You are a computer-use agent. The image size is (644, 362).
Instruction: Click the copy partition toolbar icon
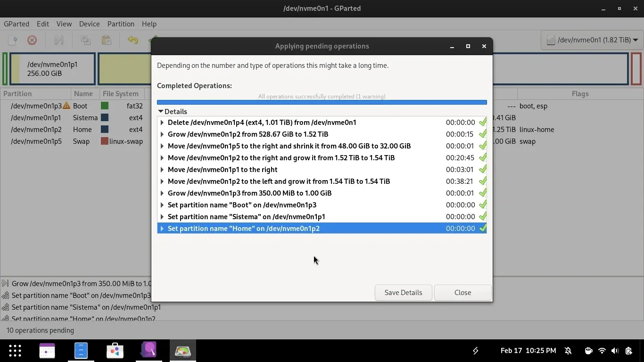[85, 41]
